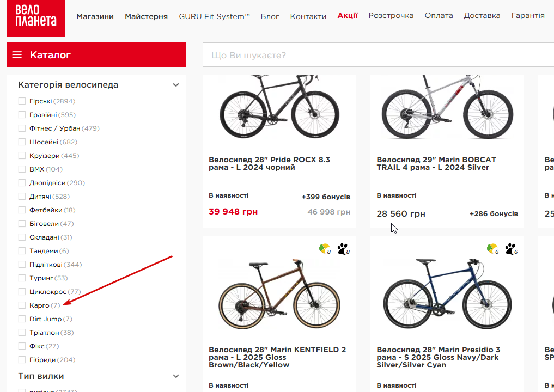
Task: Collapse the Тип вилки filter section
Action: pyautogui.click(x=176, y=376)
